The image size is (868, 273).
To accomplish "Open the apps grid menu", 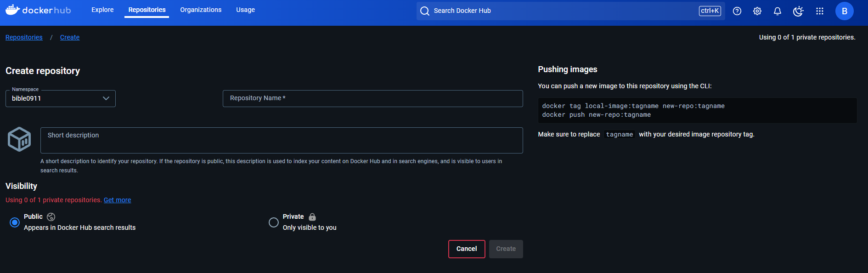I will click(820, 11).
